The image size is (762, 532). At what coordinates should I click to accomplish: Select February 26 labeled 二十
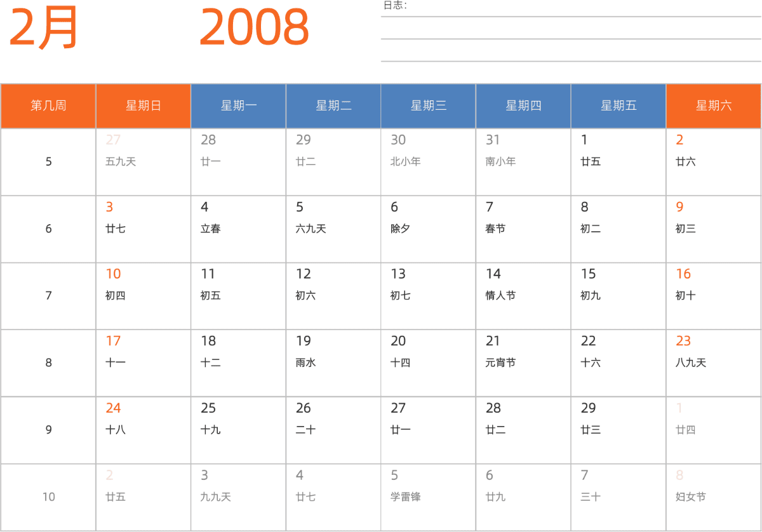(x=333, y=430)
